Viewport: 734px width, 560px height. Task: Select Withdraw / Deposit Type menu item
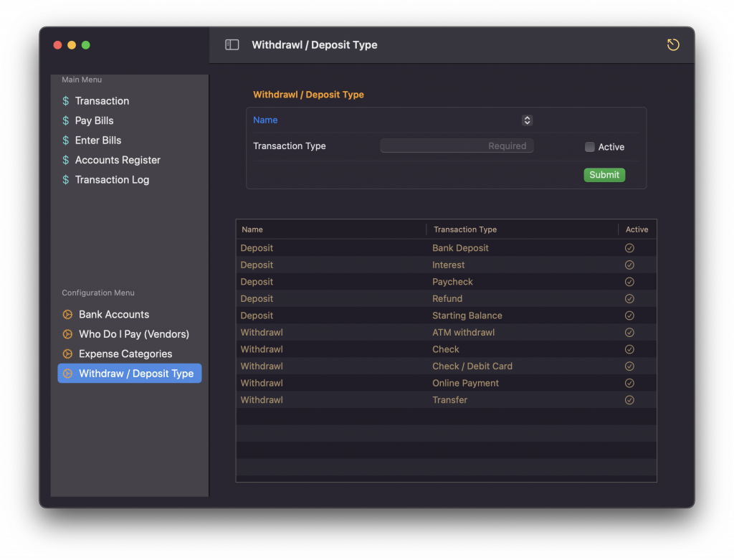[135, 374]
